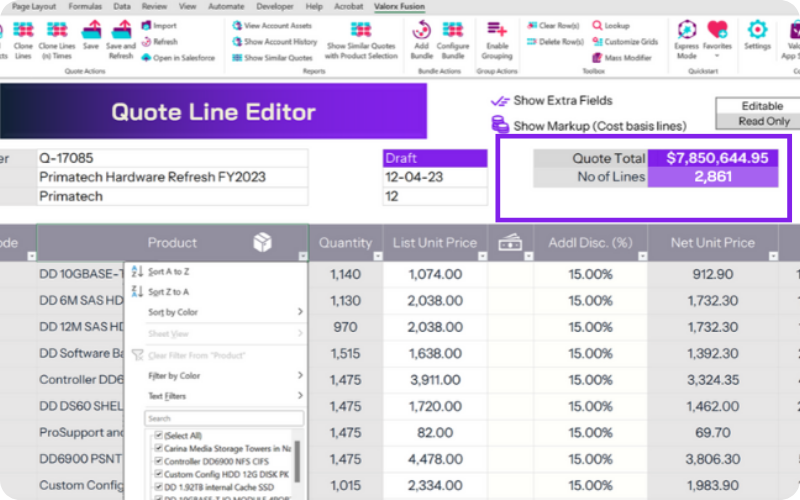
Task: Click the Sort A to Z option
Action: 168,272
